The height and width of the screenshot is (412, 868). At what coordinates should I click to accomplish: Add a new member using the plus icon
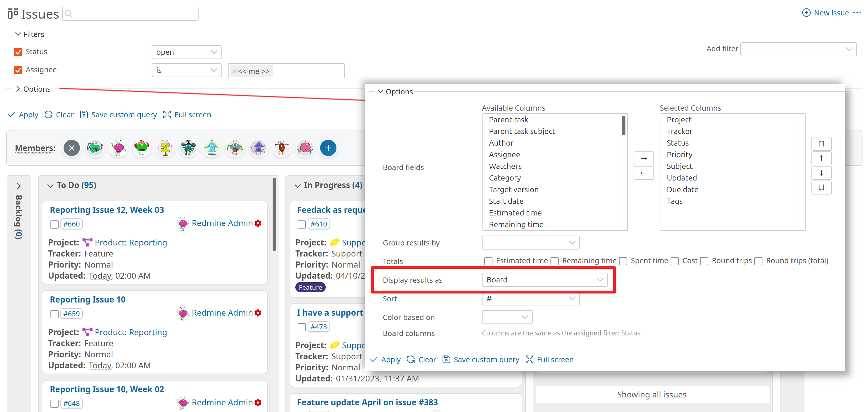(x=328, y=148)
